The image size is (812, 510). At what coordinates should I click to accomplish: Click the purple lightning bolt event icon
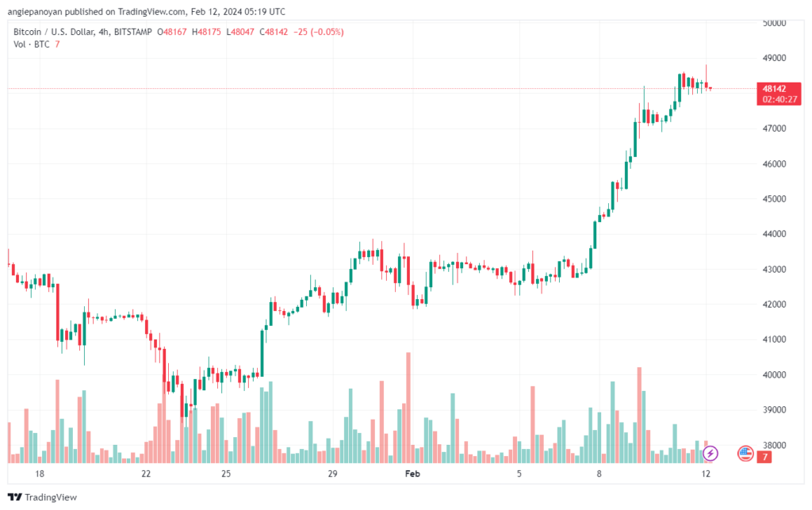click(710, 453)
